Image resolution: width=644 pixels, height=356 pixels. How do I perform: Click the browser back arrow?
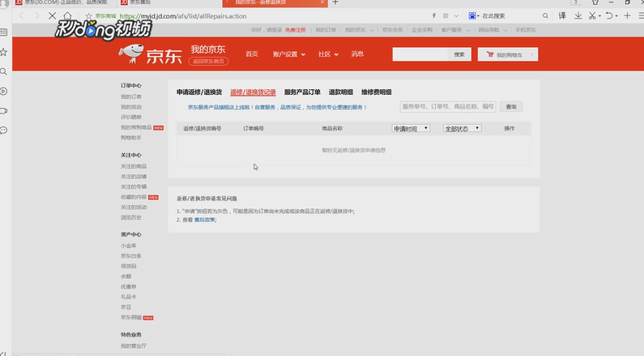pyautogui.click(x=21, y=16)
